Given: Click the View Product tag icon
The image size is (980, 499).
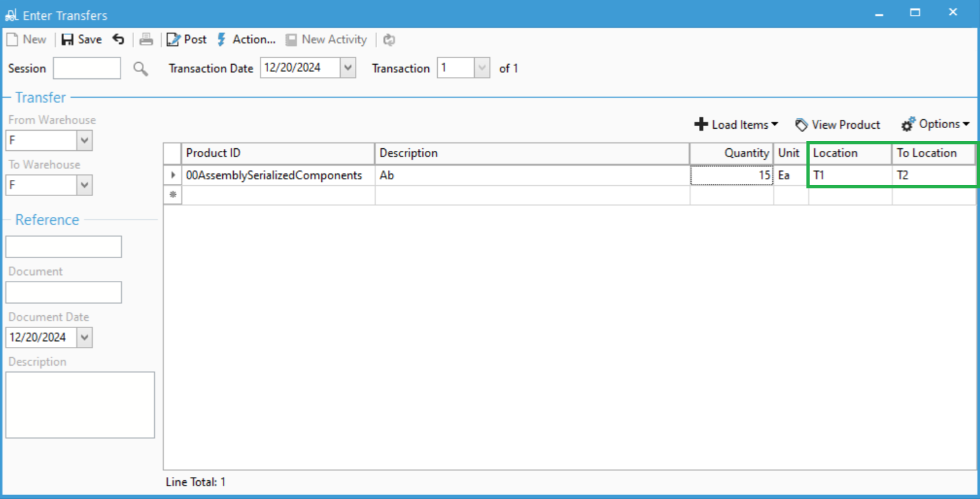Looking at the screenshot, I should tap(801, 125).
